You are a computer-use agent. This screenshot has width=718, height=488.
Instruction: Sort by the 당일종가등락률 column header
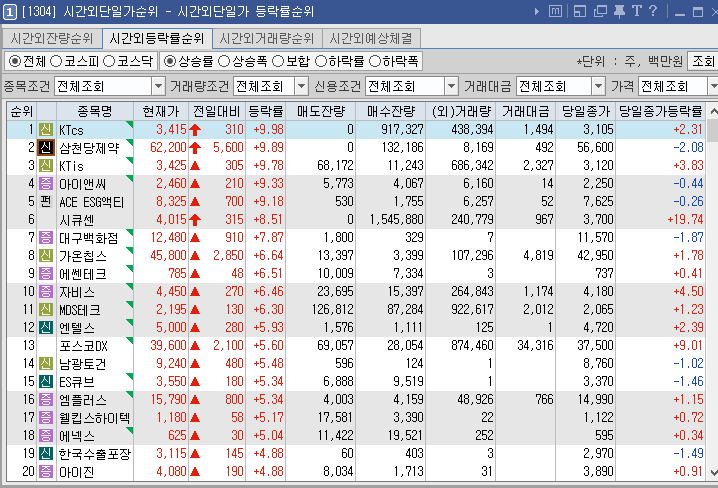pos(660,111)
